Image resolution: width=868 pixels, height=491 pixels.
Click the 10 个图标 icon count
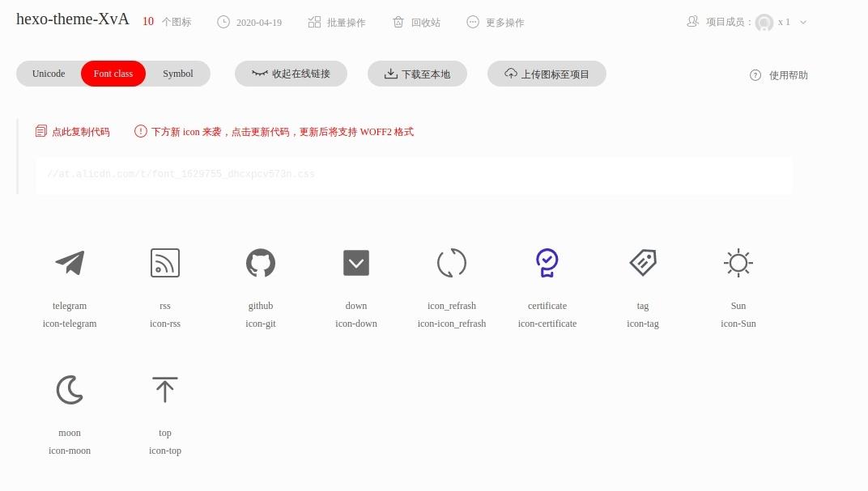[167, 22]
